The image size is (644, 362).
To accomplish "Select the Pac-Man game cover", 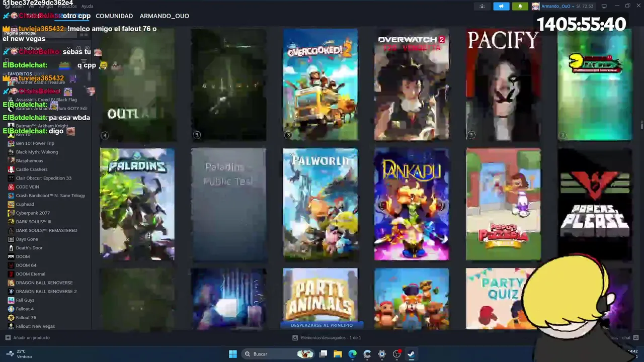I will [595, 84].
